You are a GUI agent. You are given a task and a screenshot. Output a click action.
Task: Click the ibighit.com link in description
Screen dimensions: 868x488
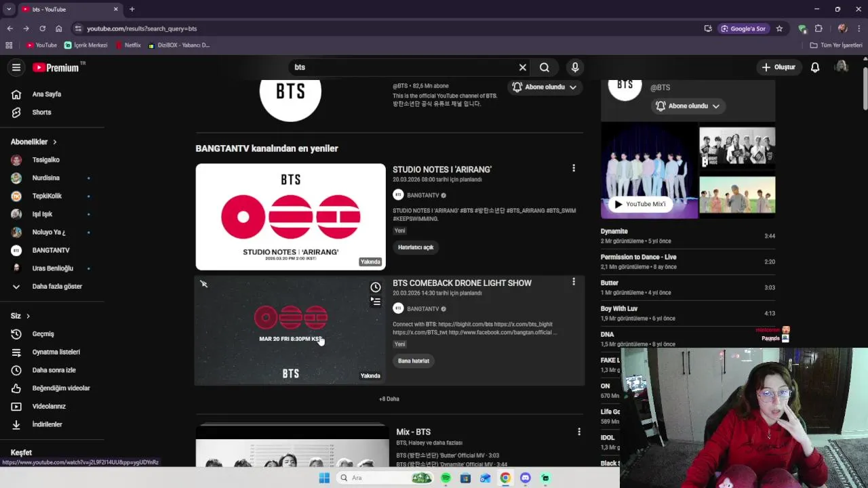pyautogui.click(x=465, y=325)
